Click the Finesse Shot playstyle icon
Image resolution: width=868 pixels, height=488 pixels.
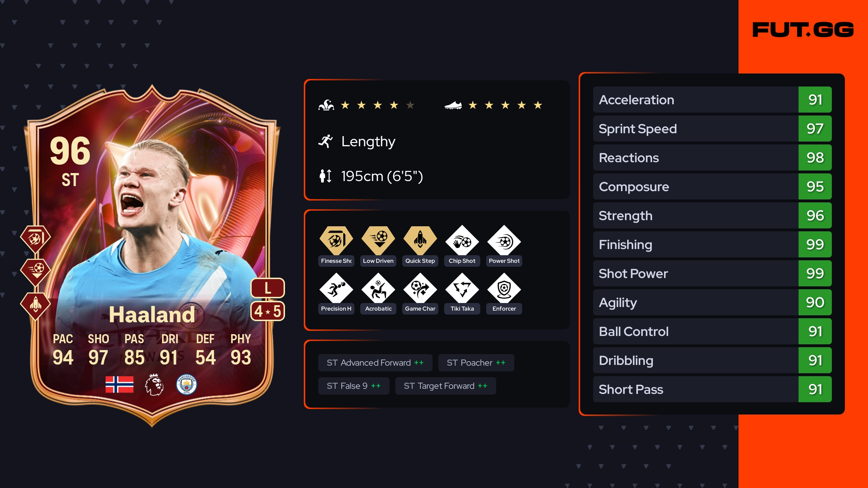[336, 241]
